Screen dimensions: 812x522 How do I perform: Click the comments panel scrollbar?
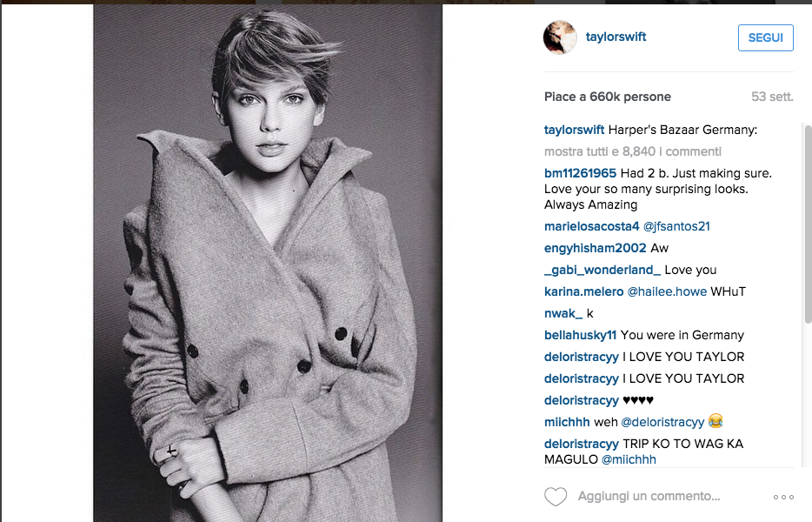[x=808, y=224]
